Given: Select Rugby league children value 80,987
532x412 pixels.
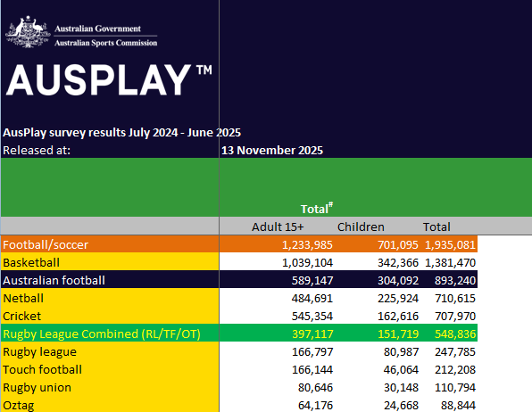Looking at the screenshot, I should pyautogui.click(x=401, y=351).
